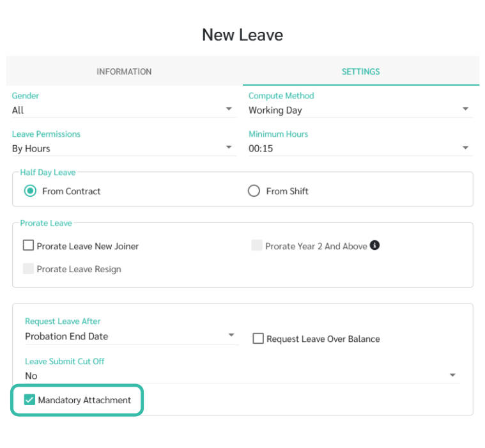Expand the Compute Method dropdown

(360, 110)
